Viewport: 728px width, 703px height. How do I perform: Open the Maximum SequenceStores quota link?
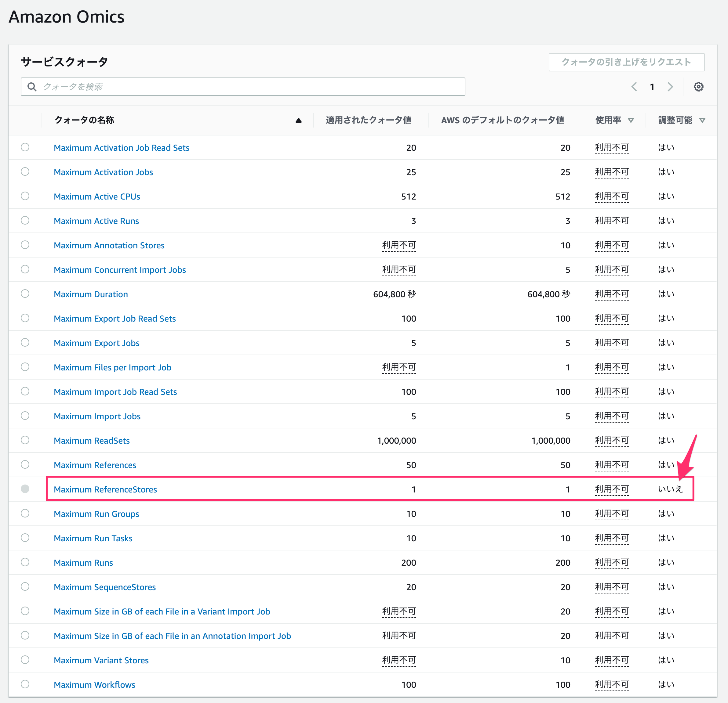(105, 587)
